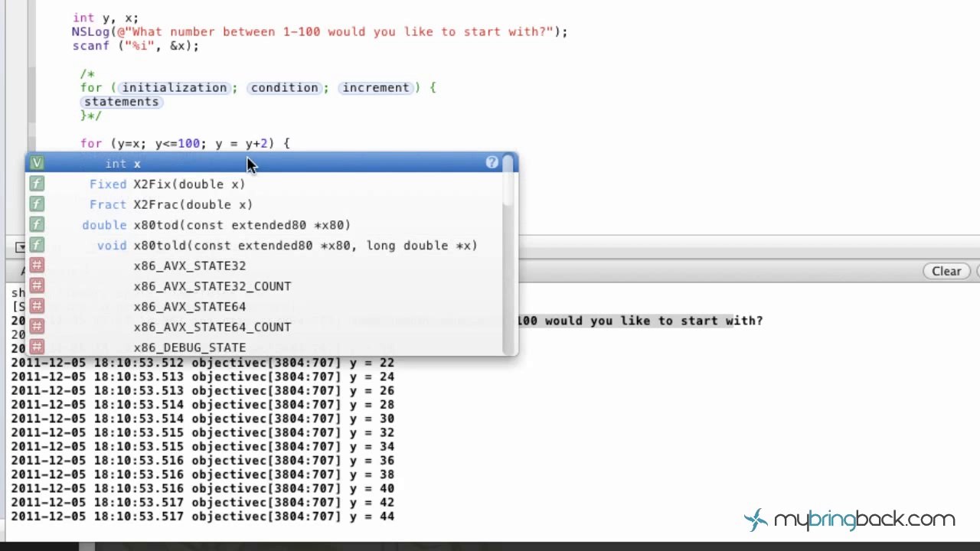The image size is (980, 551).
Task: Pick the X2Fix(double x) completion
Action: (264, 184)
